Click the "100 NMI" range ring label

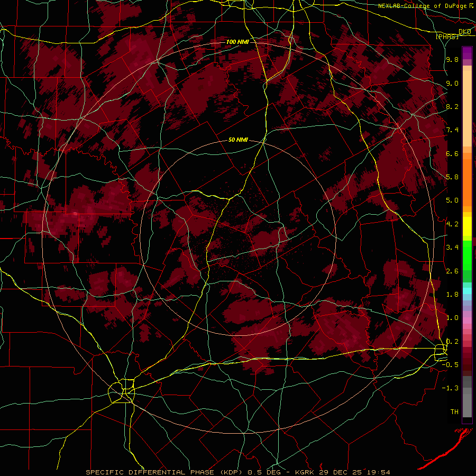pos(237,42)
